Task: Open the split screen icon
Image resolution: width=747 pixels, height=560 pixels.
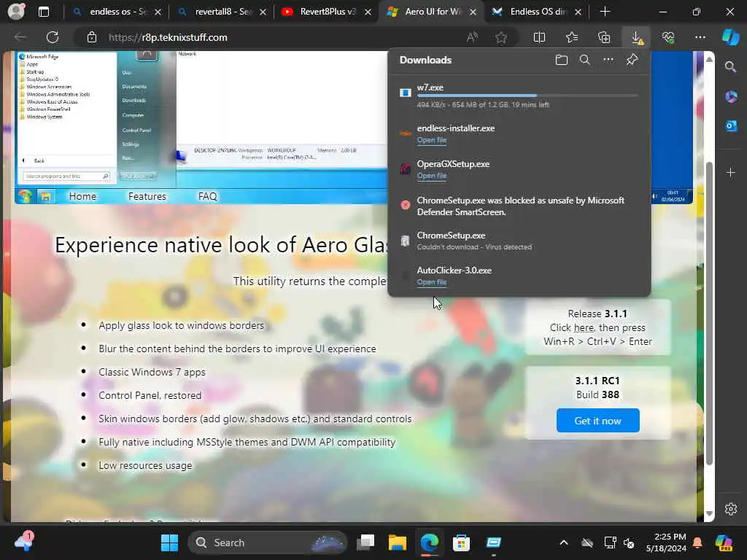Action: pos(539,37)
